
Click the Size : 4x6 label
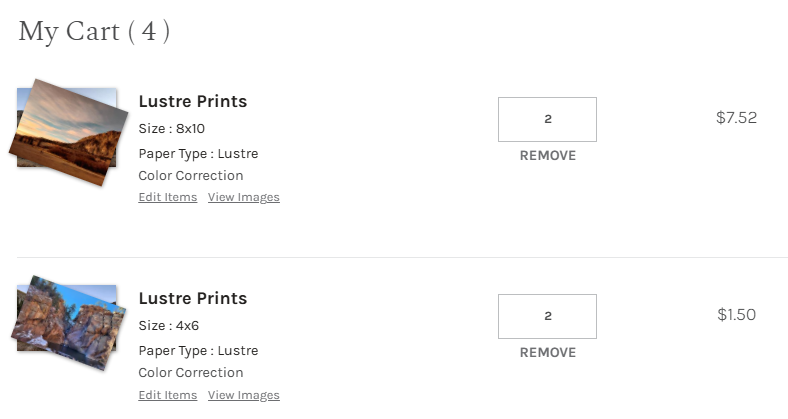click(168, 326)
